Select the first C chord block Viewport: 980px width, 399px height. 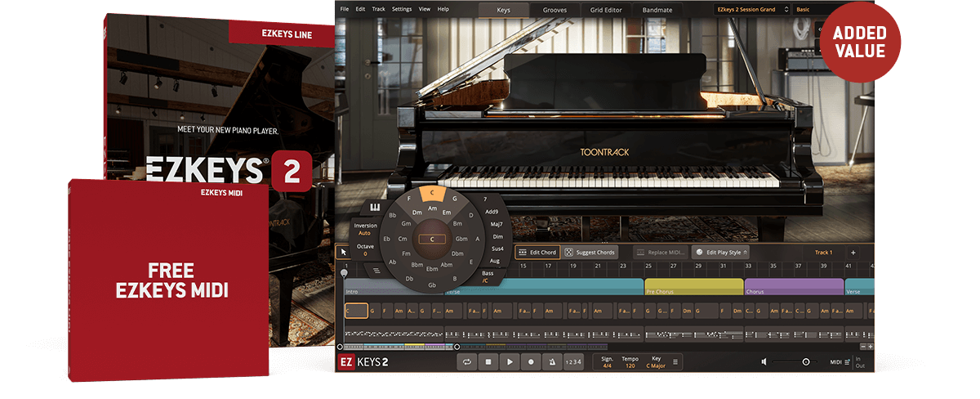coord(356,311)
